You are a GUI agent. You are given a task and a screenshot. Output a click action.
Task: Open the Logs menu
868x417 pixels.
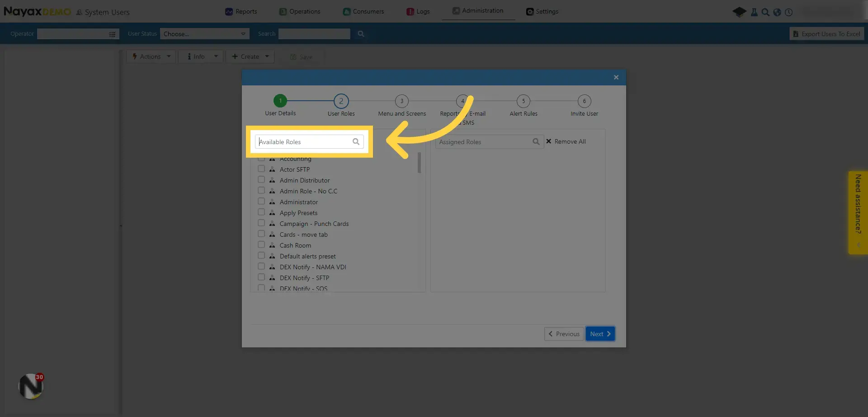coord(418,12)
